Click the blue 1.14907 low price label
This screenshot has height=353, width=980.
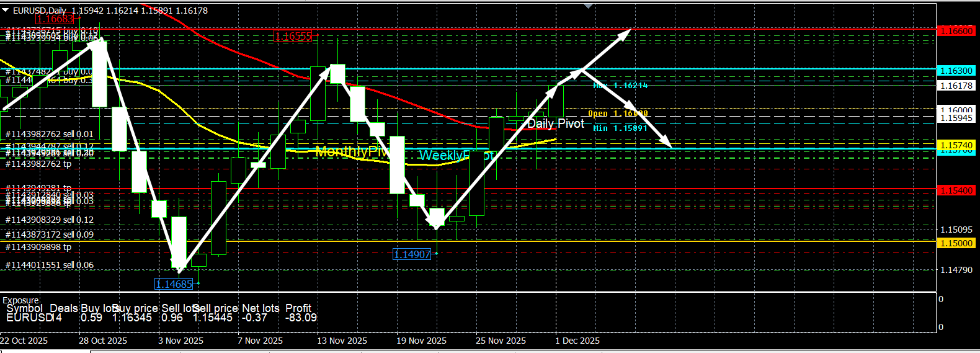pyautogui.click(x=412, y=254)
